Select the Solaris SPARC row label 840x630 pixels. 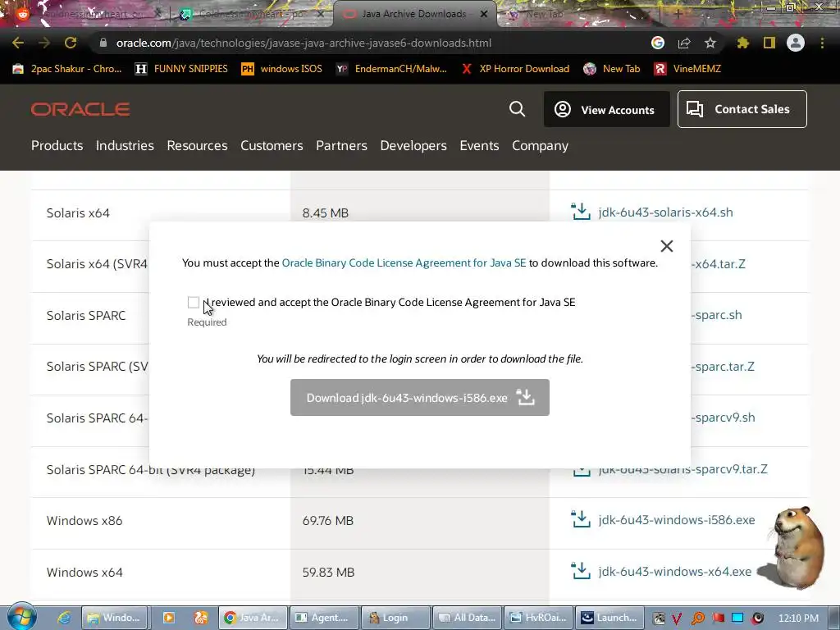coord(86,316)
